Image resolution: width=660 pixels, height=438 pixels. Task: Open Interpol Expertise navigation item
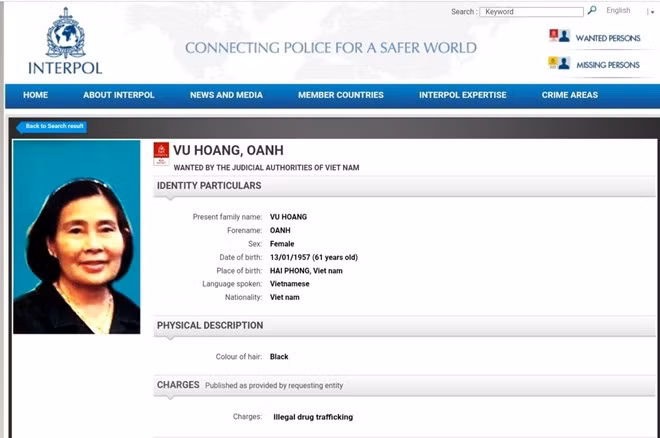point(462,95)
